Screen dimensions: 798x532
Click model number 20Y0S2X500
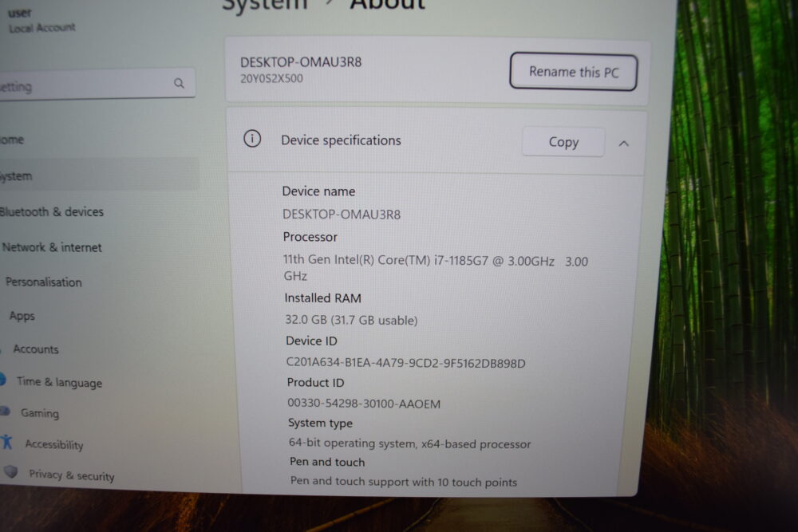(271, 79)
